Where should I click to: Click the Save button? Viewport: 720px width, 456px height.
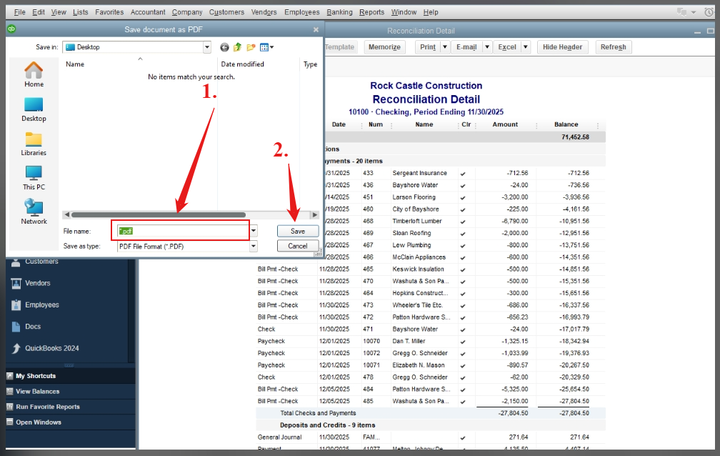click(x=297, y=231)
